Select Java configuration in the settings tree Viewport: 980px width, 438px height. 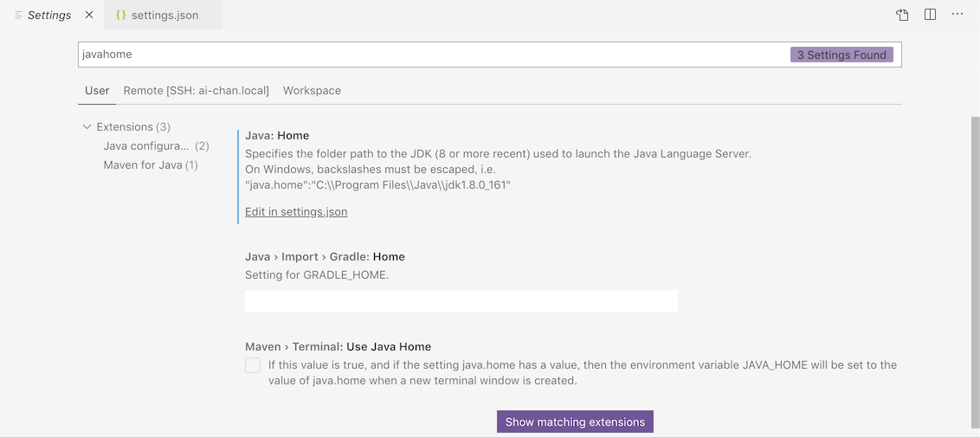pos(145,145)
